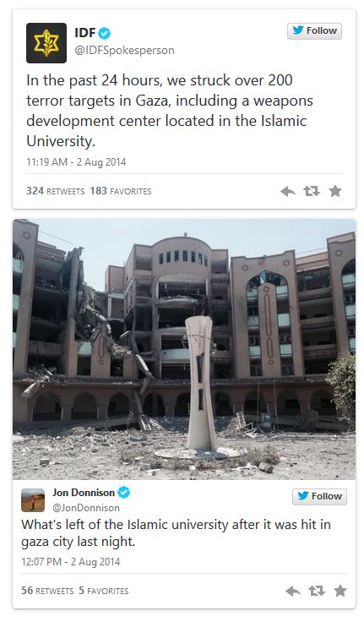Click the IDF avatar logo
364x622 pixels.
click(x=46, y=43)
